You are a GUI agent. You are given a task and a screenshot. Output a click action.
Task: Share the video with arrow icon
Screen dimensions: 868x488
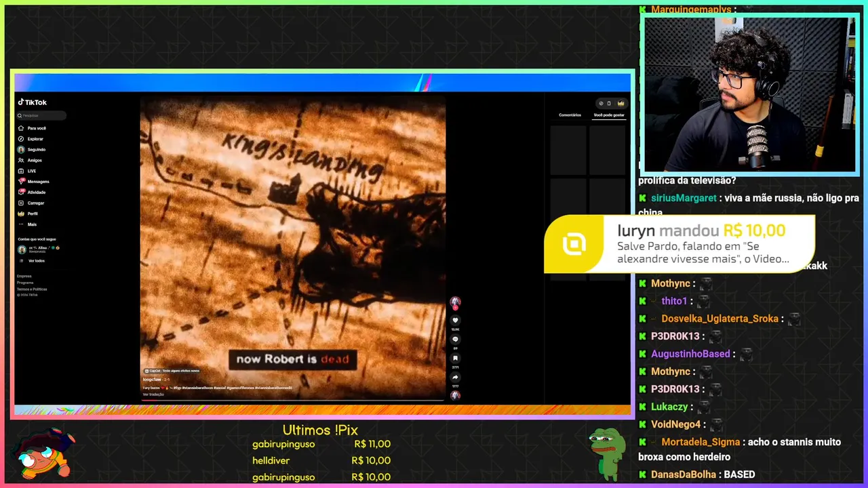pyautogui.click(x=456, y=378)
